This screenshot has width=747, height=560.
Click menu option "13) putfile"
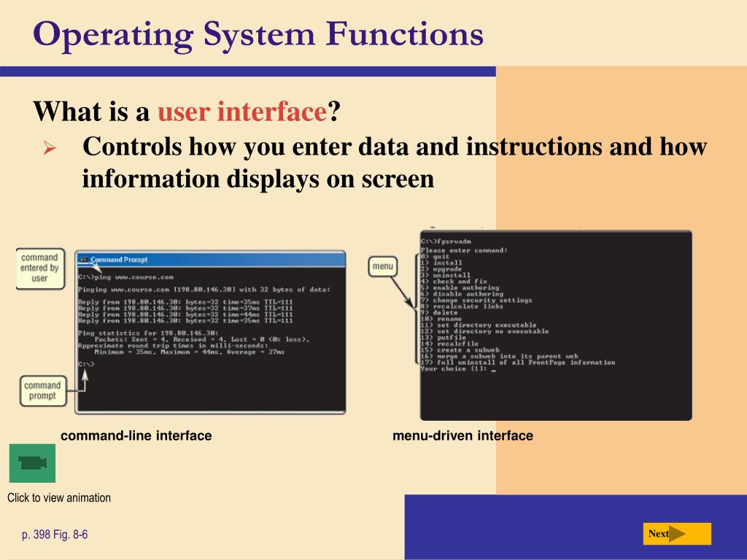pyautogui.click(x=444, y=337)
